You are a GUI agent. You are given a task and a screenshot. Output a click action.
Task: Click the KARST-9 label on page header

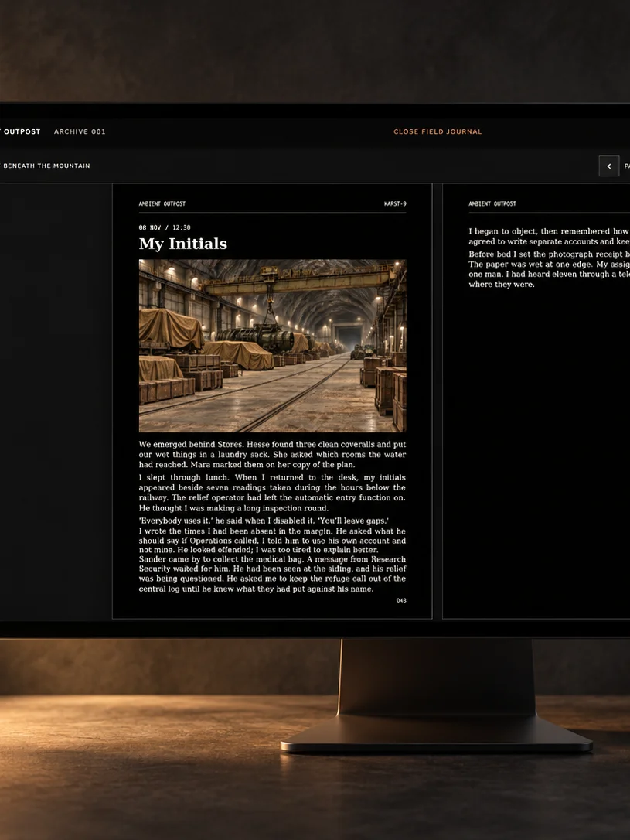coord(395,203)
